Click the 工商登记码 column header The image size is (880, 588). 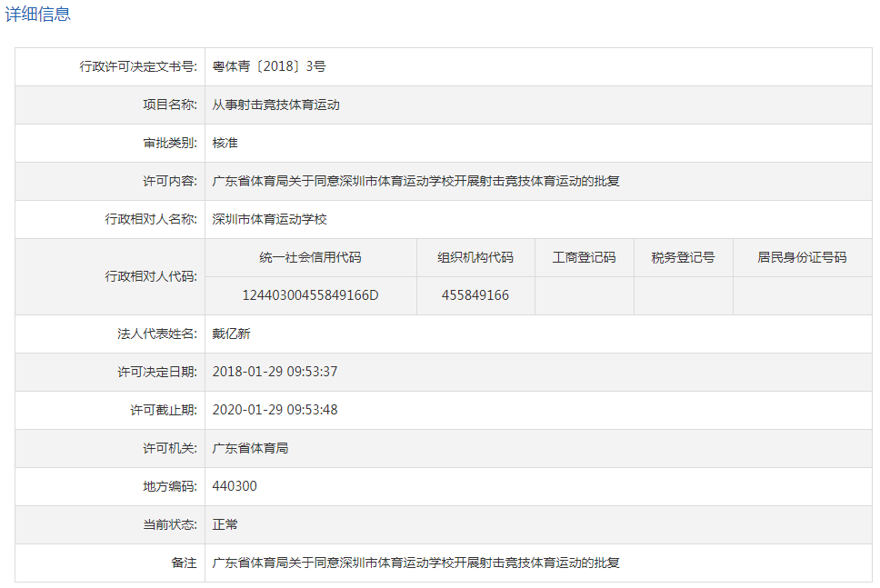coord(584,257)
